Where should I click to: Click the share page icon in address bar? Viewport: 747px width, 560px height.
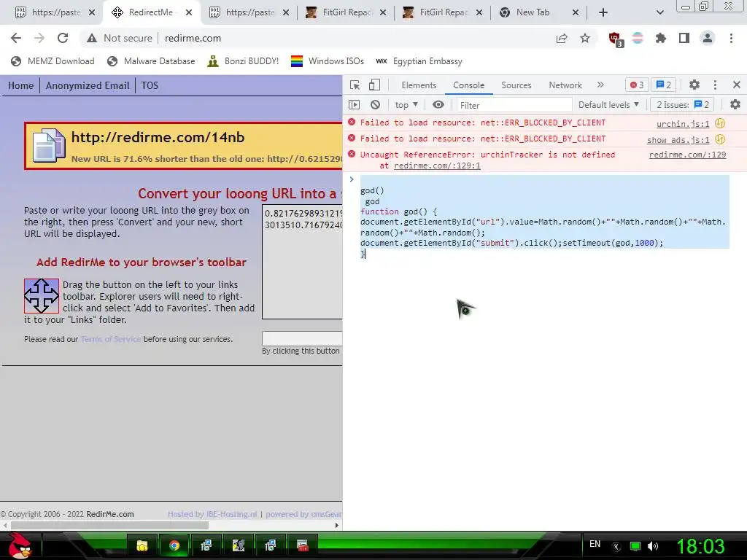point(562,38)
